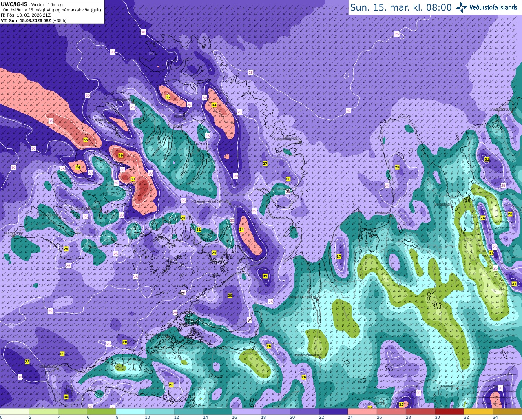The image size is (522, 420).
Task: Click the 'UWC/IG-IS' model title
Action: point(14,4)
